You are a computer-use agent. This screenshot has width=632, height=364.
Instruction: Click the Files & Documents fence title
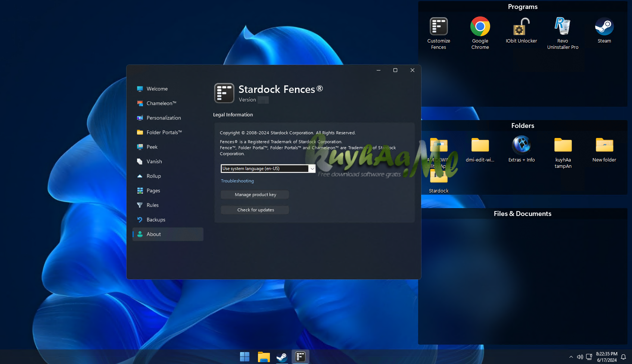(523, 214)
